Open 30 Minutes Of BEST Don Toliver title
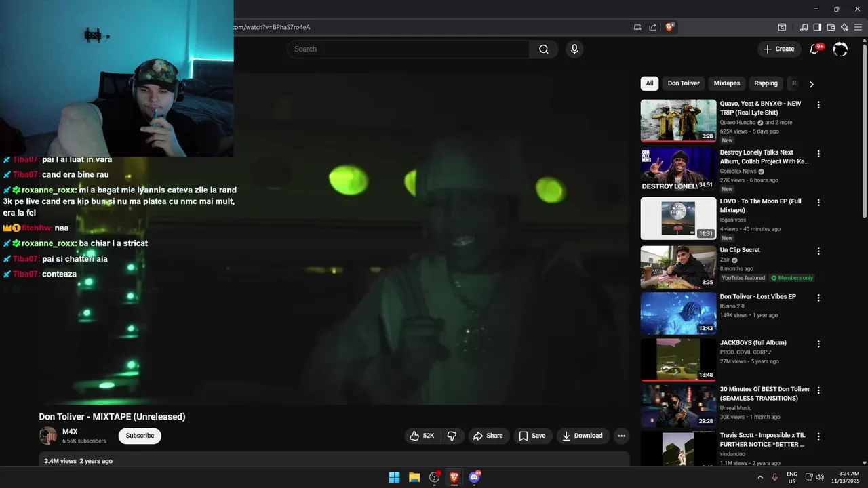Screen dimensions: 868x488 tap(765, 394)
